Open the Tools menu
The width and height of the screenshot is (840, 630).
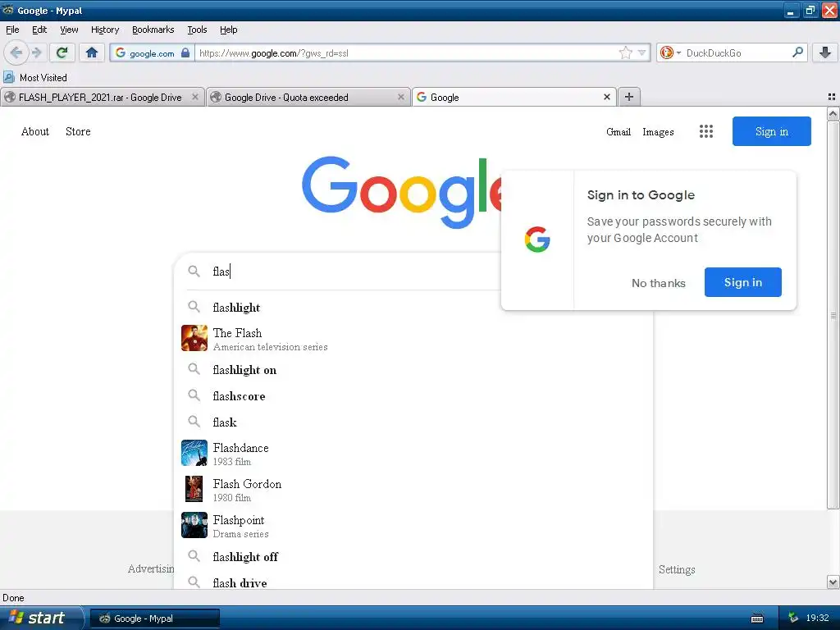pyautogui.click(x=197, y=30)
